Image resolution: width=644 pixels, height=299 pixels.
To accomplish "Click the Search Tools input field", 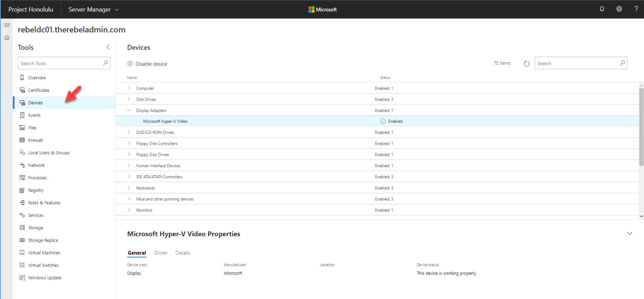I will [64, 63].
